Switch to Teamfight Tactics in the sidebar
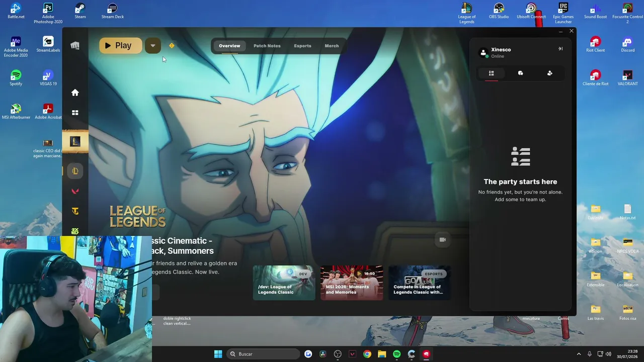 tap(75, 211)
